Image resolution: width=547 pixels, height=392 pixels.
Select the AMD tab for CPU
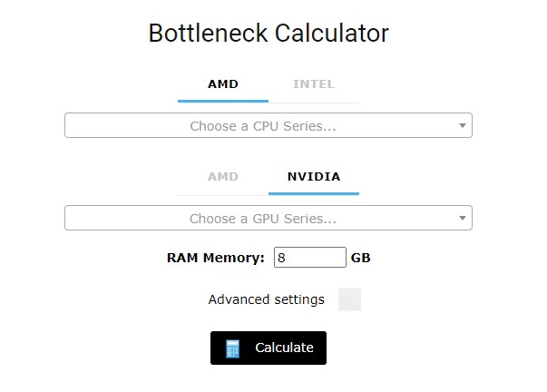[x=223, y=84]
